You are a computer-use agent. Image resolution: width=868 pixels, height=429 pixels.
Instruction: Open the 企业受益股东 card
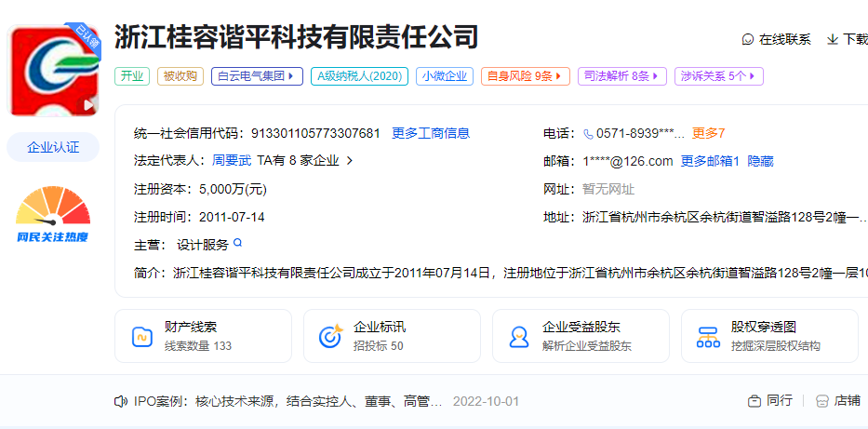tap(581, 336)
